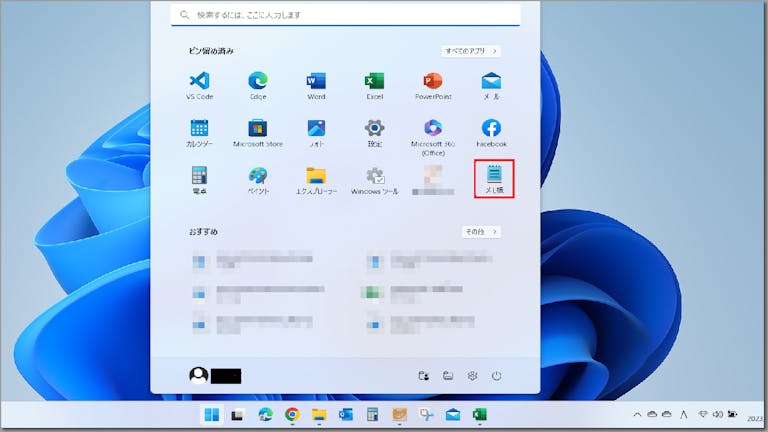This screenshot has height=432, width=768.
Task: Show more recommended items (その他)
Action: pos(481,232)
